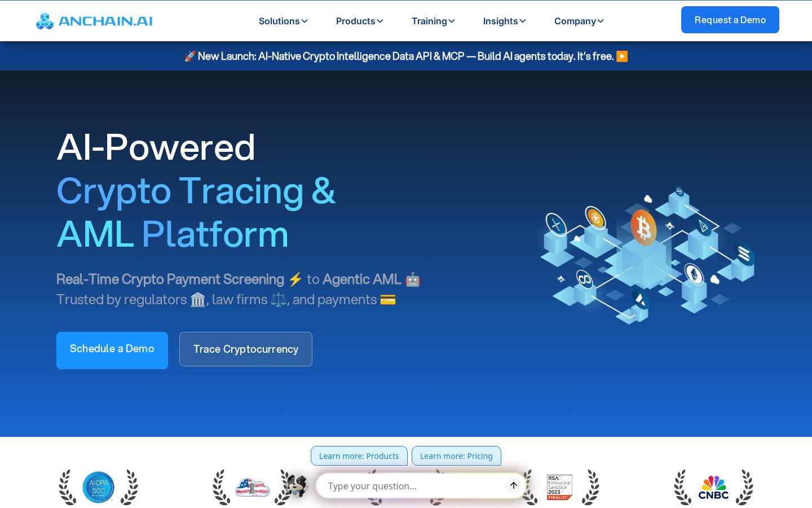This screenshot has height=508, width=812.
Task: Click the bank building emoji after regulators
Action: click(x=198, y=300)
